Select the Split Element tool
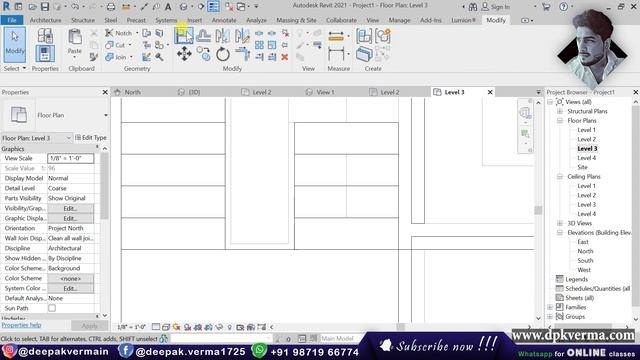The image size is (640, 360). tap(259, 33)
